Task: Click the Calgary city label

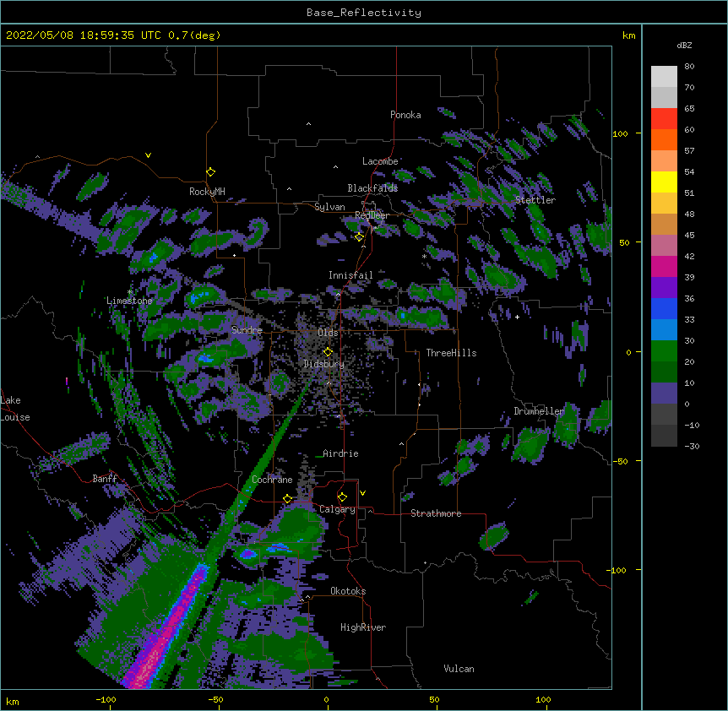Action: [x=337, y=509]
